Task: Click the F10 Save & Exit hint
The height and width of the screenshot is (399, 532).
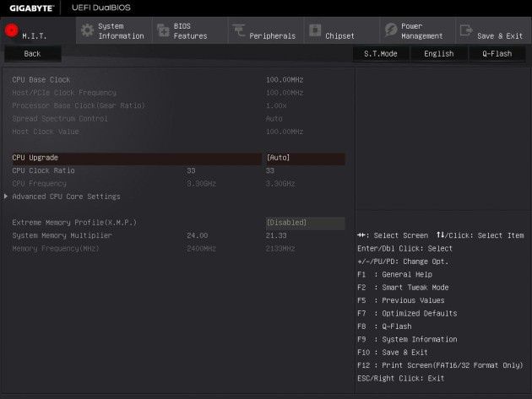Action: coord(393,353)
